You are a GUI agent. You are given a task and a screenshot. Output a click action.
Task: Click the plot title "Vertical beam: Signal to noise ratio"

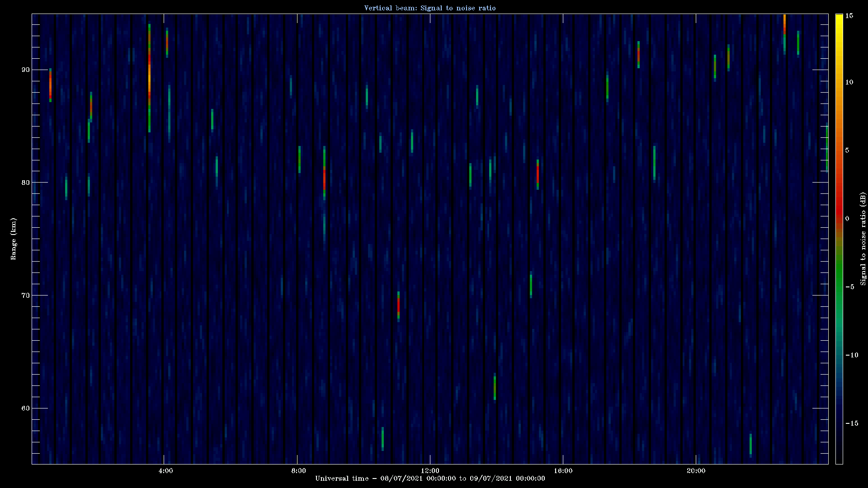[430, 8]
